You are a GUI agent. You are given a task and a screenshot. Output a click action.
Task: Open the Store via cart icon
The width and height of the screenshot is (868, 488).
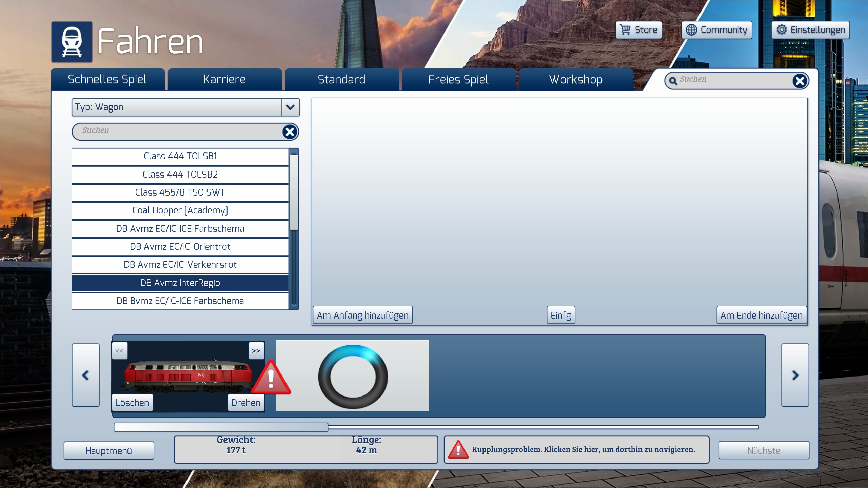[638, 30]
